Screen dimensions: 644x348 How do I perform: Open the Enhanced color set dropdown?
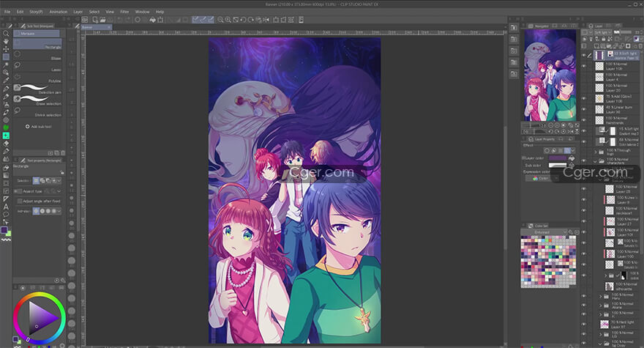[544, 232]
